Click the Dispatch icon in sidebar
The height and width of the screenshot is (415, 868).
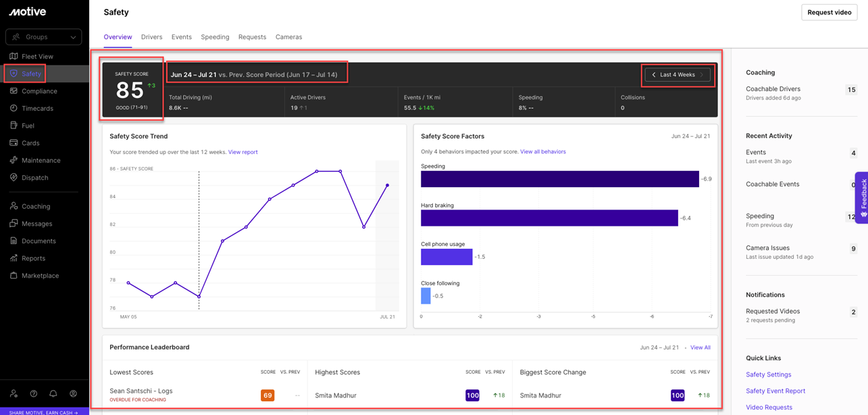14,177
